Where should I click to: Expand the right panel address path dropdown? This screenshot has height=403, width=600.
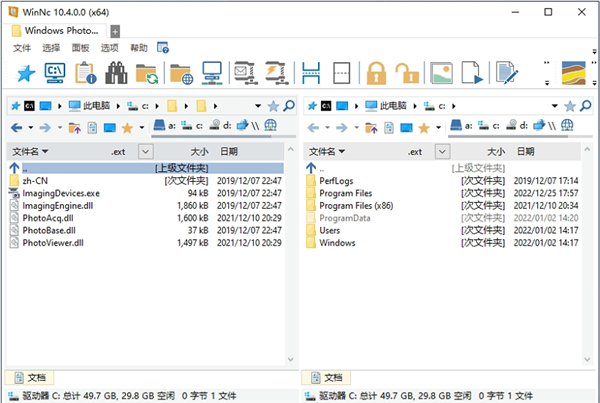tap(554, 106)
